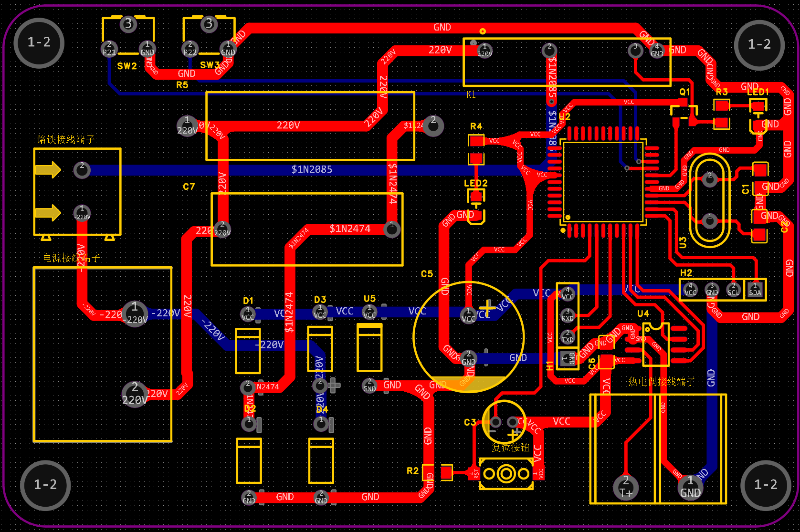Select power terminal pad 1 on -220V

click(135, 313)
